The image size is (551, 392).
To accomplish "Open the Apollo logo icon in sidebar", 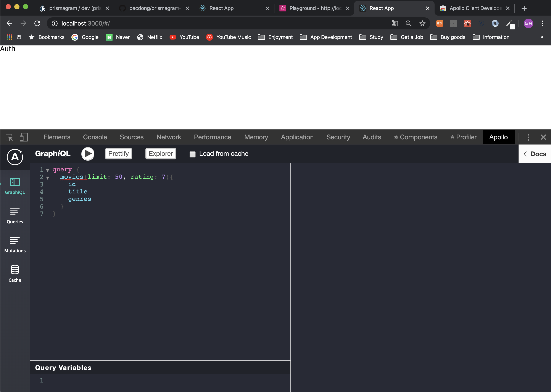I will tap(15, 157).
